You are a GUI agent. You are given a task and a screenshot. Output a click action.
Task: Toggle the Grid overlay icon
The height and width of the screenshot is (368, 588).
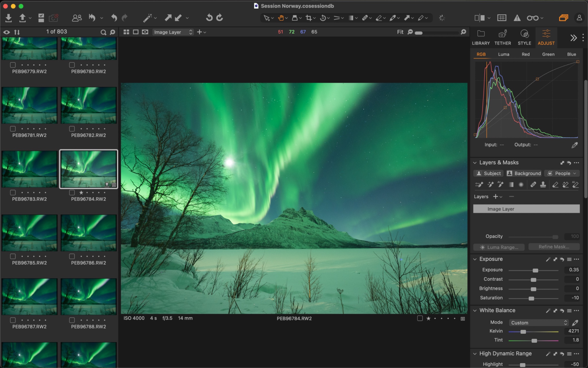(502, 18)
